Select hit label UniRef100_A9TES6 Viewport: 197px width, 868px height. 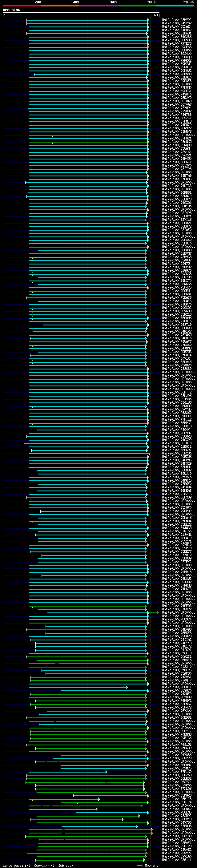click(x=177, y=44)
